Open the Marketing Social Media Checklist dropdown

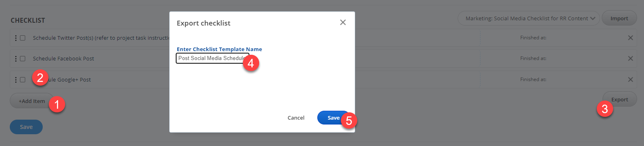coord(528,18)
